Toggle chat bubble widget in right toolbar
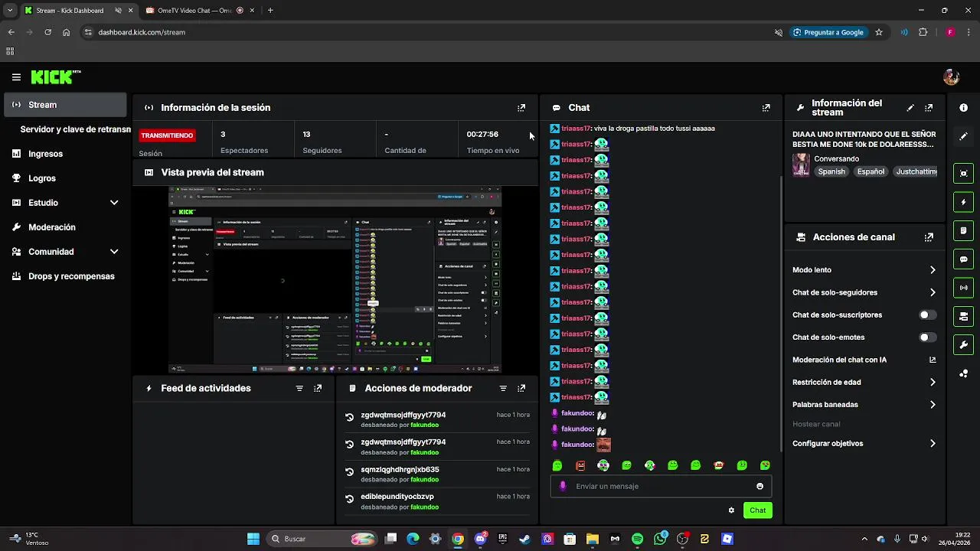The width and height of the screenshot is (980, 551). click(963, 259)
